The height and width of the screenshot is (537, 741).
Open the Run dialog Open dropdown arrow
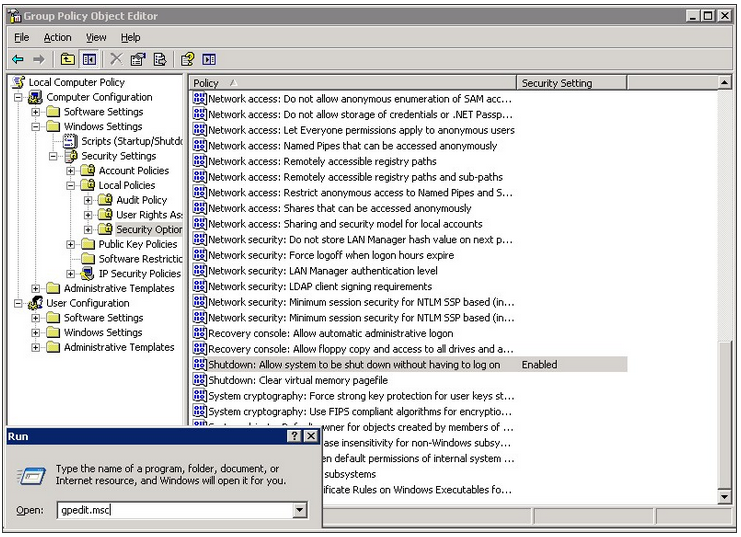pyautogui.click(x=300, y=510)
